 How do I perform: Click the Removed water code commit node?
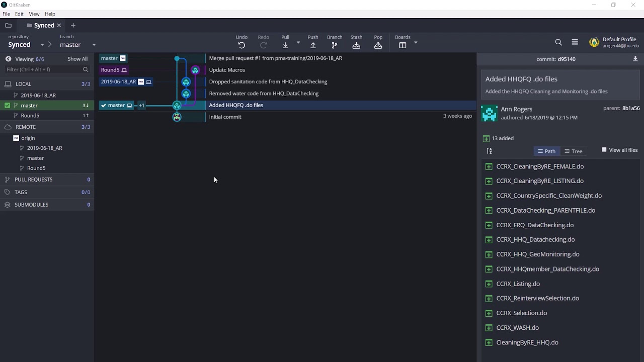[x=186, y=94]
